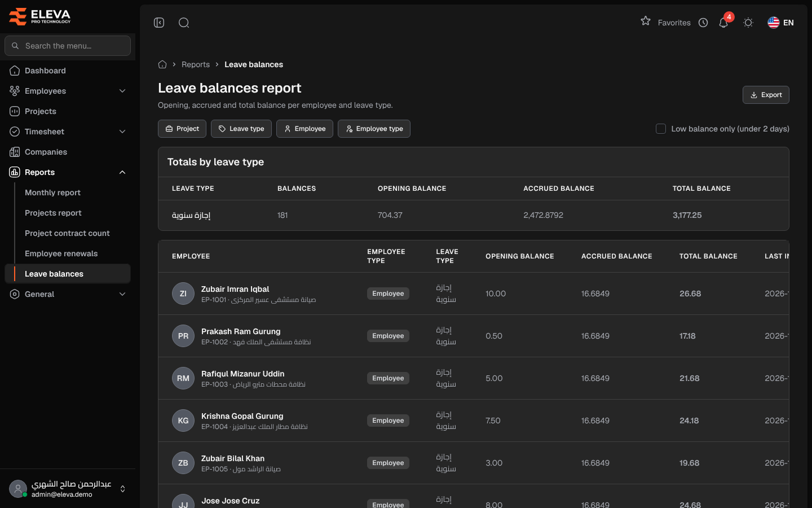Click admin user profile avatar

(x=18, y=489)
